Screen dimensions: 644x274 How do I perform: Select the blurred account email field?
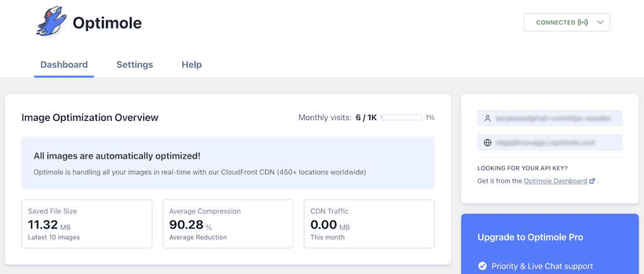550,119
